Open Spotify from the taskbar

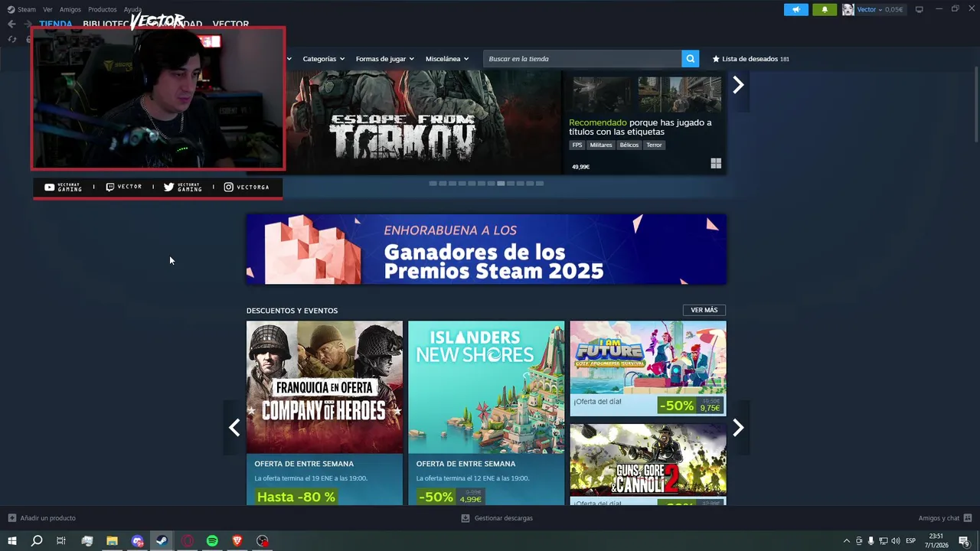[212, 541]
